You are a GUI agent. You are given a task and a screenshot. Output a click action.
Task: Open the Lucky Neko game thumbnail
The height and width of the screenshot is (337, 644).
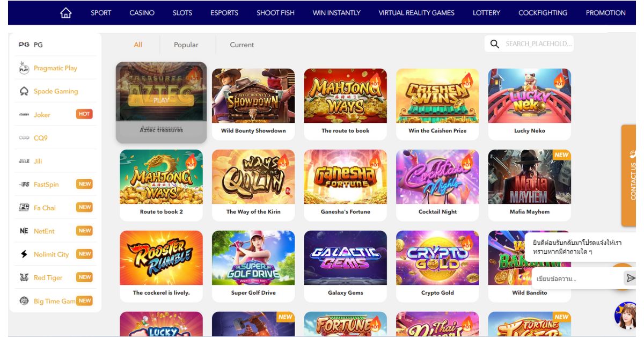(529, 96)
